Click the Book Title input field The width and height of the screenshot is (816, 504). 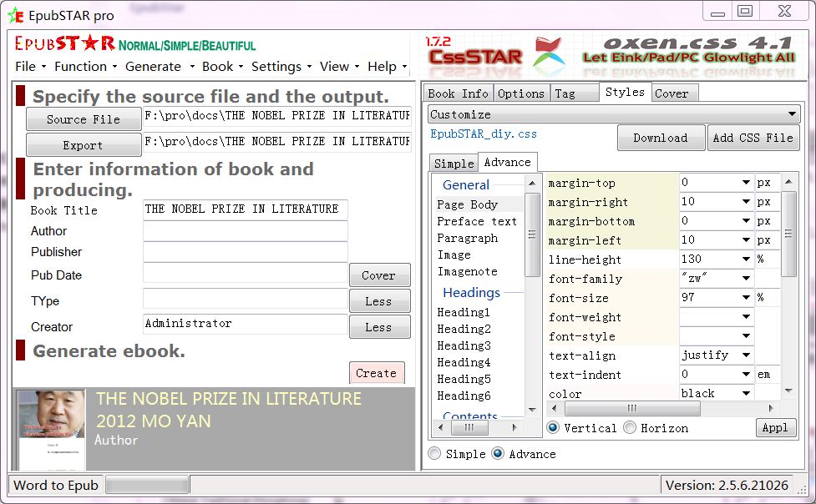245,209
